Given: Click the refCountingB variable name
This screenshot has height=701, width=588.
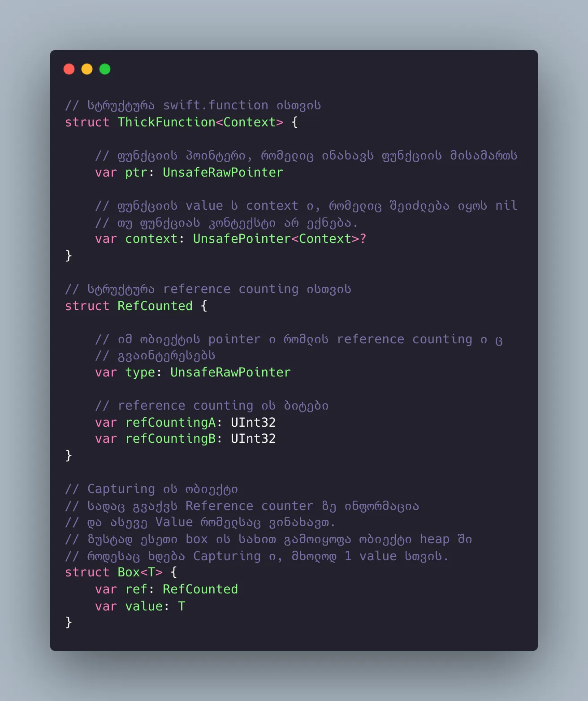Looking at the screenshot, I should (x=170, y=439).
